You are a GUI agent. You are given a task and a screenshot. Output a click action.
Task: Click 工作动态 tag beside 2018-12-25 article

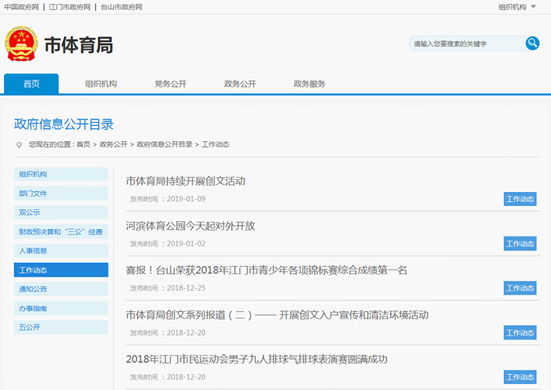tap(520, 288)
